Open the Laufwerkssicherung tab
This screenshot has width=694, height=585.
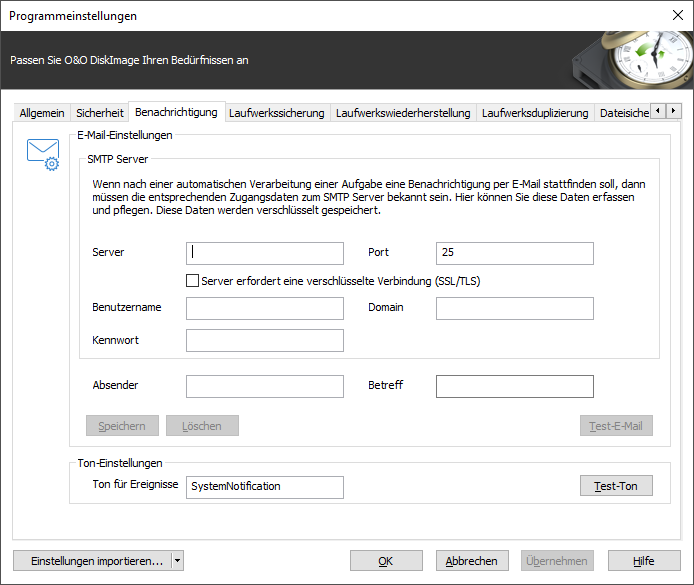point(277,113)
